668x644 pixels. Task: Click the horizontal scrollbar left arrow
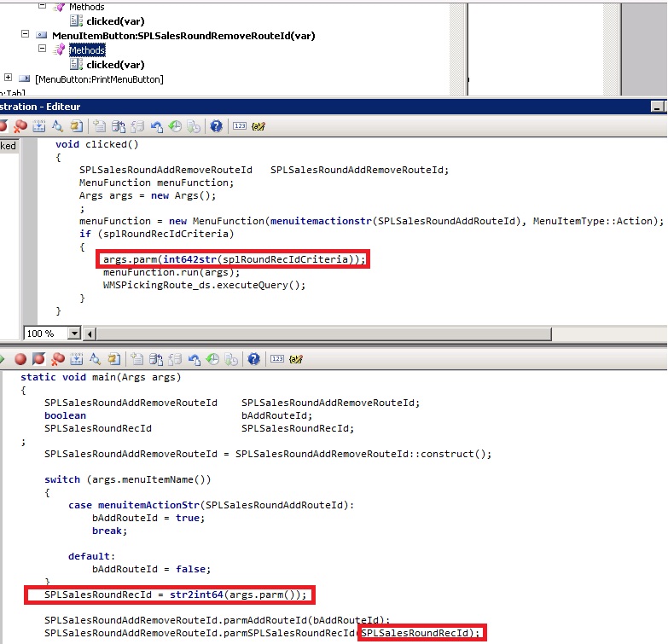[x=89, y=334]
